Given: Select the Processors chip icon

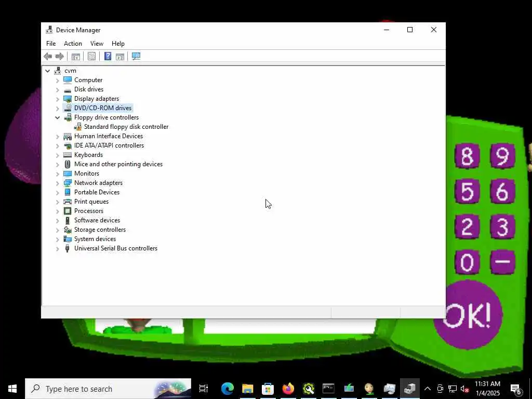Looking at the screenshot, I should tap(68, 211).
